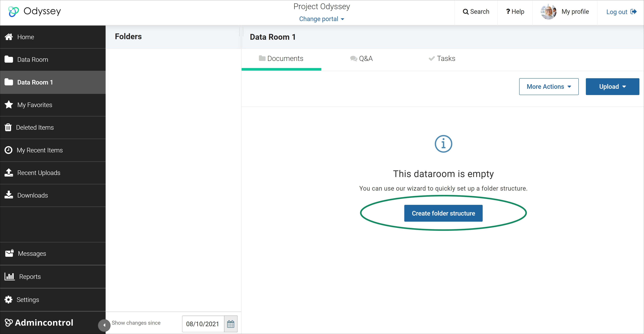Click Create folder structure button
Viewport: 644px width, 334px height.
click(x=443, y=213)
